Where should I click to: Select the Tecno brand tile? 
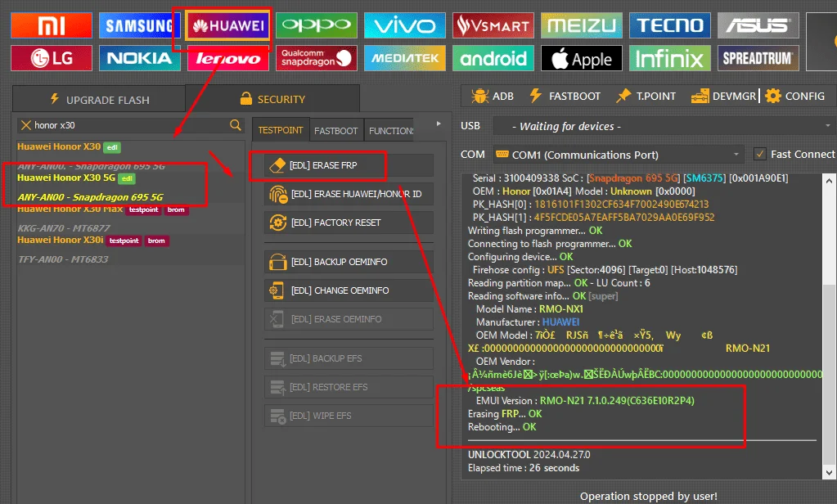(x=670, y=25)
